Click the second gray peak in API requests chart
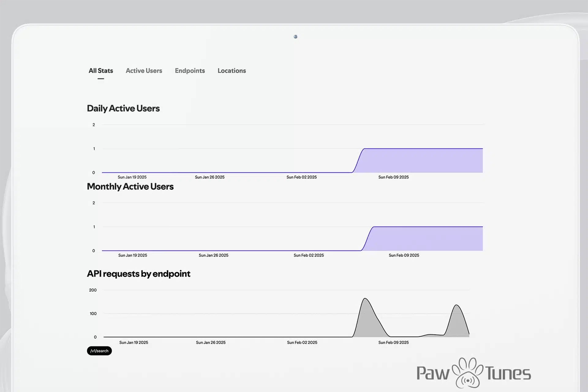Image resolution: width=588 pixels, height=392 pixels. pyautogui.click(x=457, y=323)
